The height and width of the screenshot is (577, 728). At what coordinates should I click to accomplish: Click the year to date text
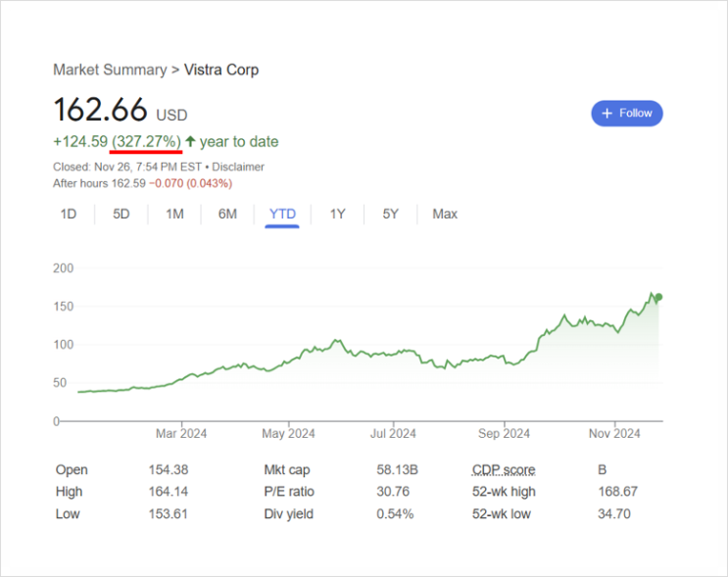[239, 142]
